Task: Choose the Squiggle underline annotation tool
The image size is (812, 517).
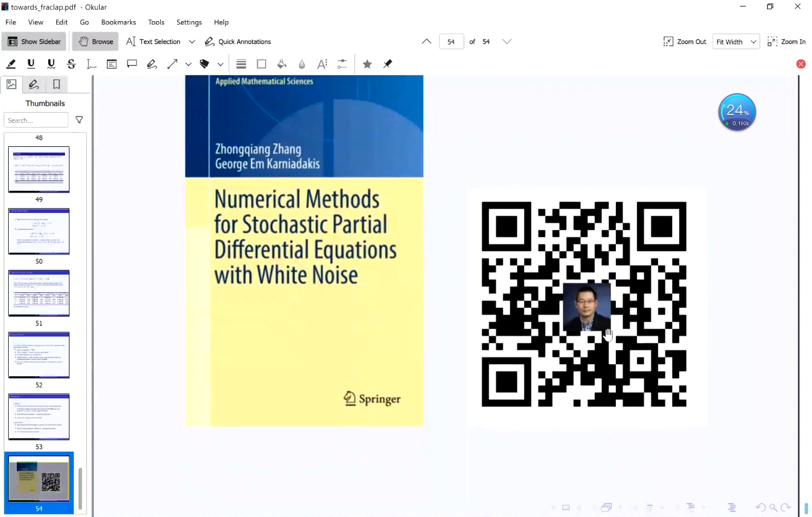Action: (51, 64)
